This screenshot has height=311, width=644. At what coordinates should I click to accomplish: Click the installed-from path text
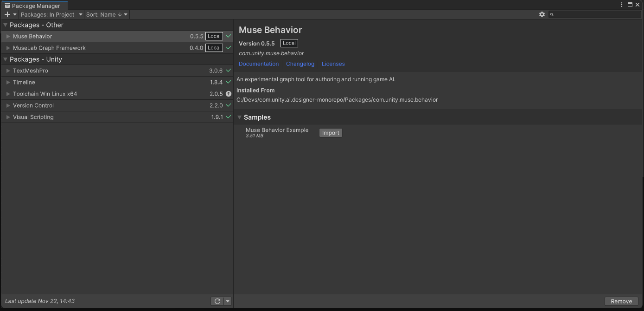(x=337, y=100)
